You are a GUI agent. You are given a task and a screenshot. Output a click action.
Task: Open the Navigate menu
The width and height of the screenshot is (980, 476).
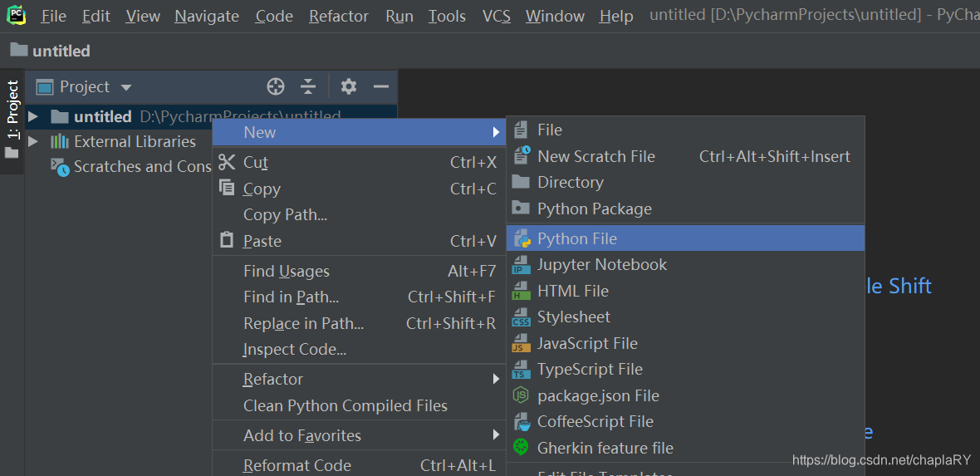tap(207, 17)
